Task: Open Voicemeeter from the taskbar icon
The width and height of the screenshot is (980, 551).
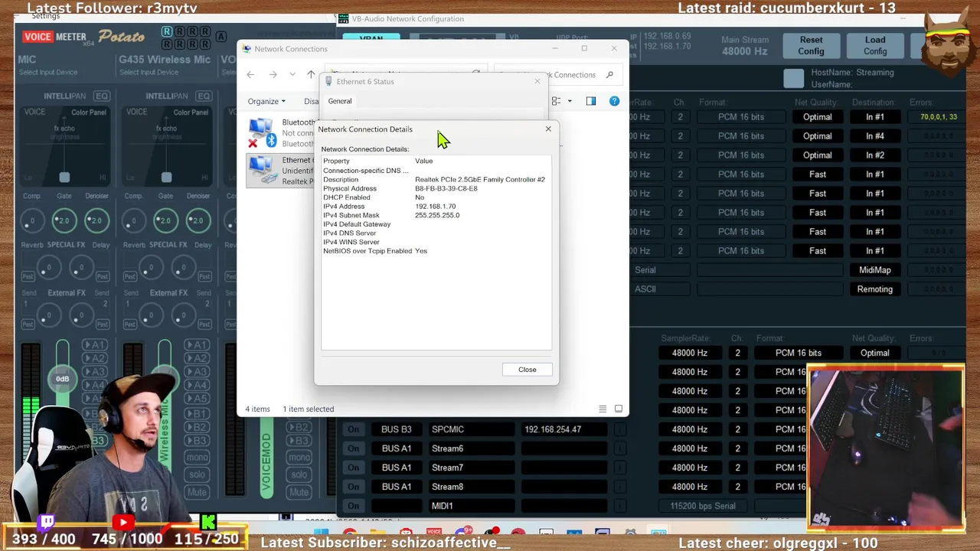Action: coord(433,533)
